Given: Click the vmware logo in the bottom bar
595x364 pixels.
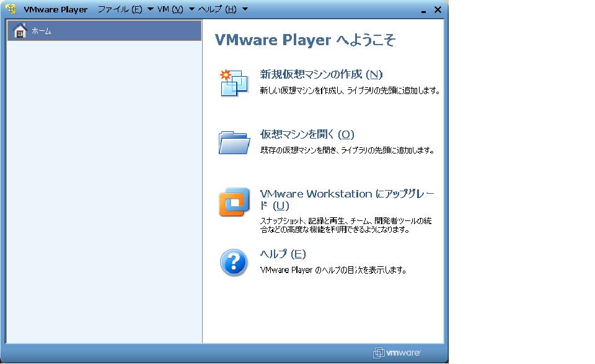Looking at the screenshot, I should (397, 353).
